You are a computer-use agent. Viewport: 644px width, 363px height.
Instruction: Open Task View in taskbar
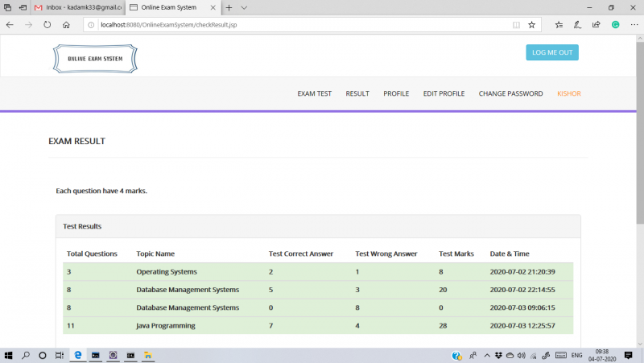tap(60, 356)
